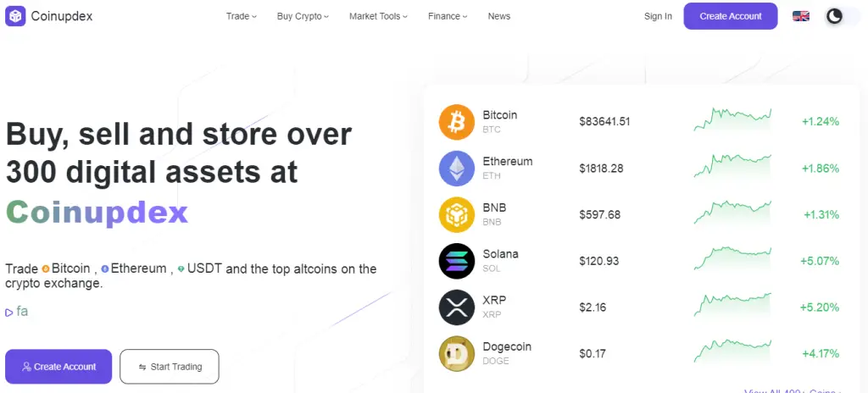Click the Solana coin icon
The width and height of the screenshot is (868, 393).
point(457,261)
